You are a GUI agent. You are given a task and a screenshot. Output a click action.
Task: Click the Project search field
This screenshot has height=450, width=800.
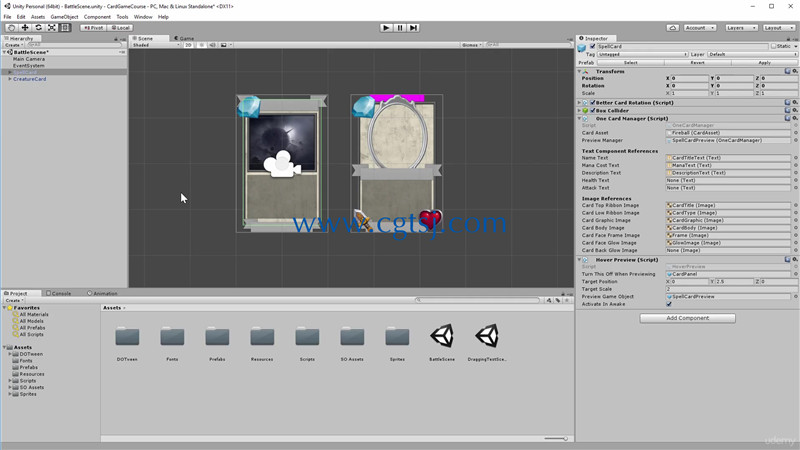pyautogui.click(x=478, y=300)
